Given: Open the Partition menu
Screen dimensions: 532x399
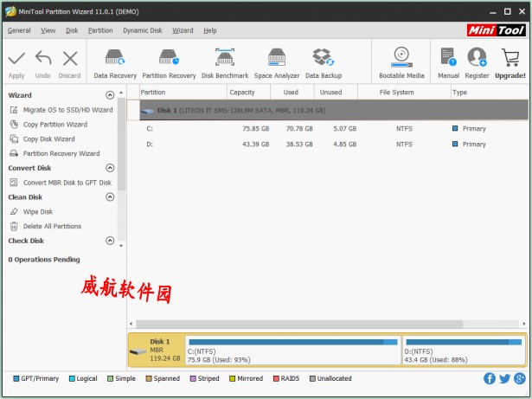Looking at the screenshot, I should [x=100, y=30].
